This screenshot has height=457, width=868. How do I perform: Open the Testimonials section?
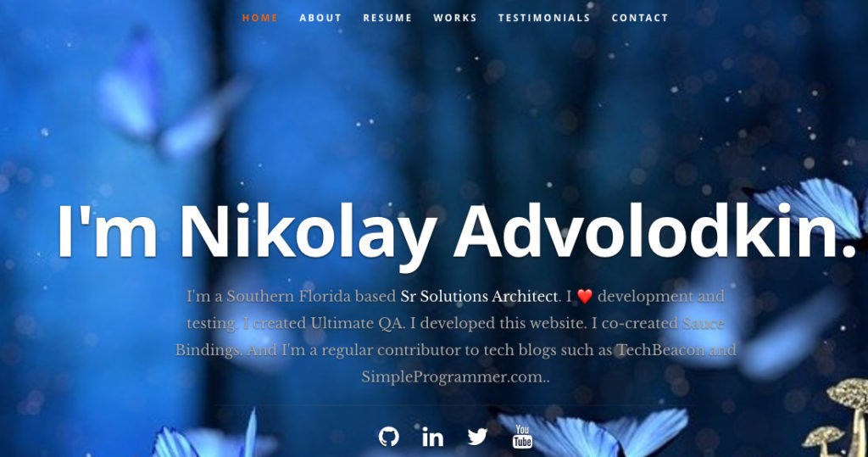click(x=544, y=18)
